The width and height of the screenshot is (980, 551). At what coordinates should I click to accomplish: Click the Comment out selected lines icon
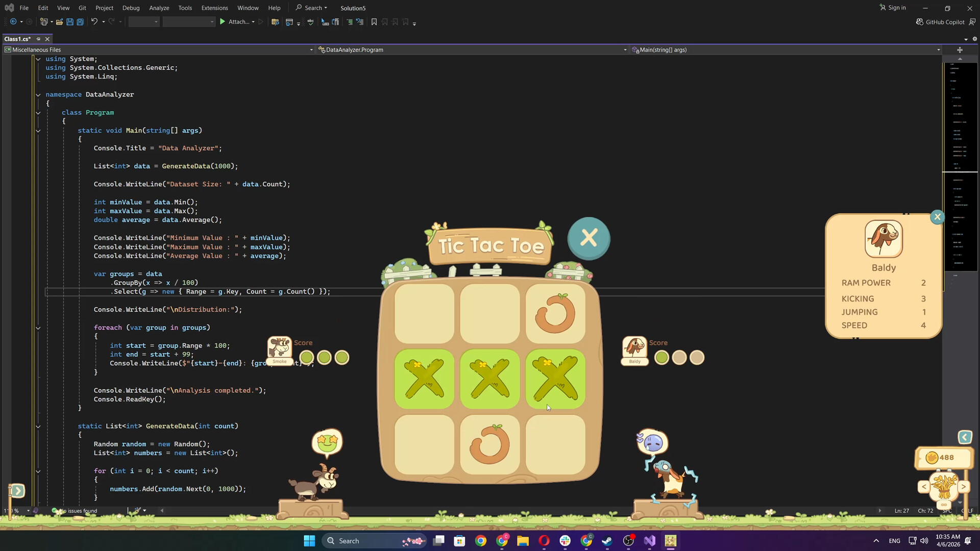[x=350, y=22]
